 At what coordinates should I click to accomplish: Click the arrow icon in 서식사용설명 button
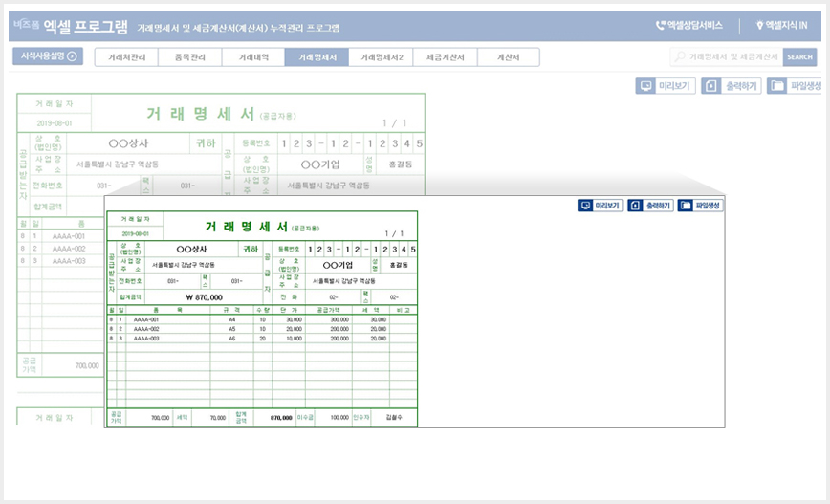73,55
